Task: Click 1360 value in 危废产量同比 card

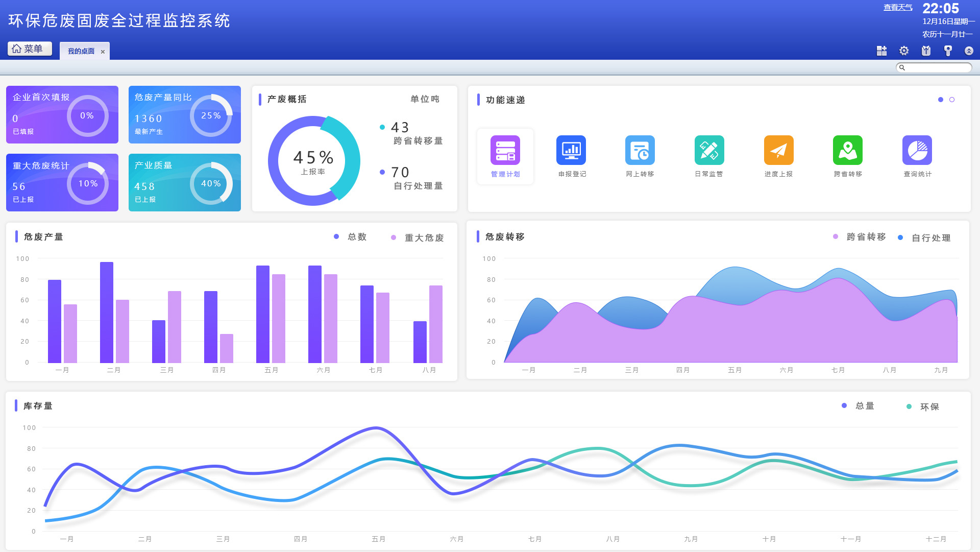Action: [148, 118]
